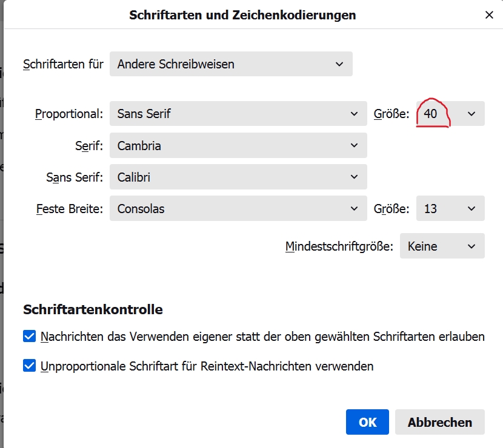
Task: Open the fixed-width Größe dropdown showing 13
Action: [450, 209]
